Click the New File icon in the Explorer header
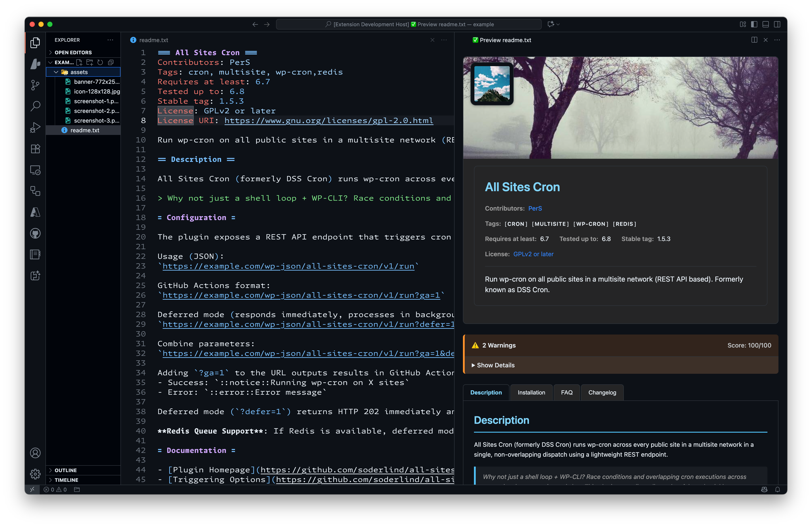This screenshot has width=812, height=527. click(79, 62)
